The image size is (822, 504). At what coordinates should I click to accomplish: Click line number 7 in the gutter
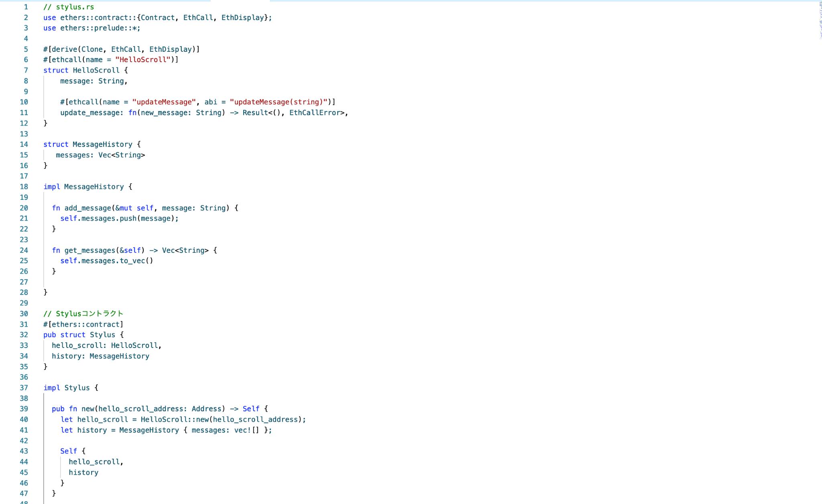point(26,70)
